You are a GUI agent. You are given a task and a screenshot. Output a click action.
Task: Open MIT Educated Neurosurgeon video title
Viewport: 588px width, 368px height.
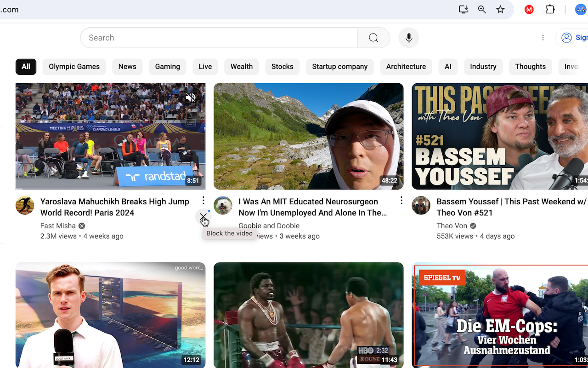point(312,207)
